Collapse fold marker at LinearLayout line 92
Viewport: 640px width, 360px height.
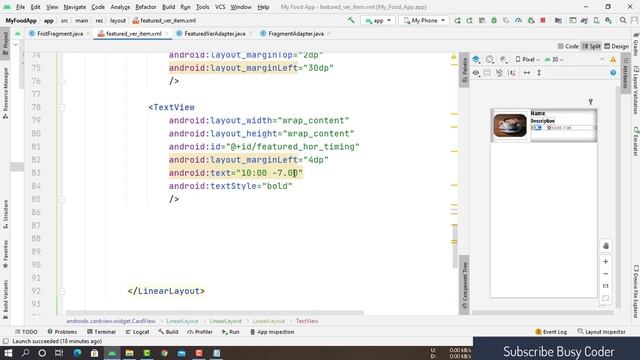(62, 291)
